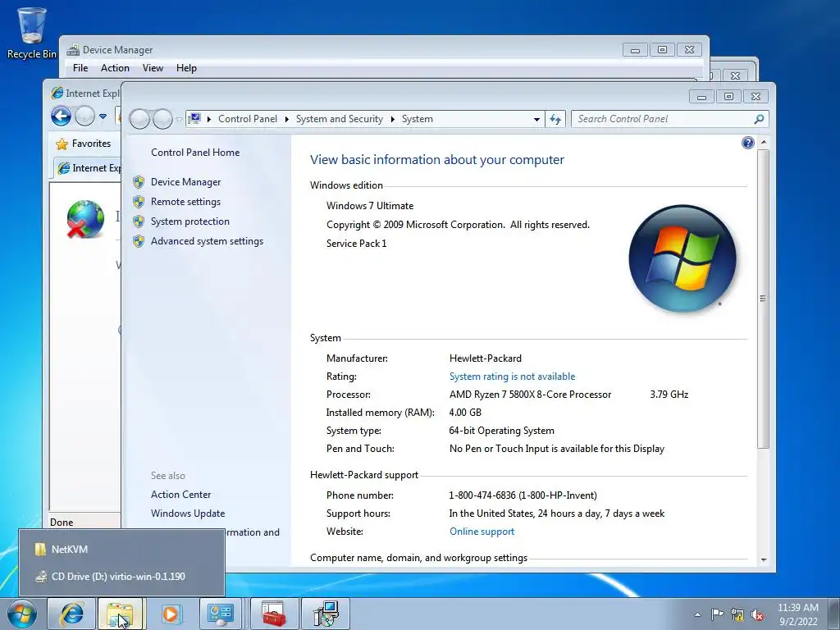Click the Windows logo image
This screenshot has height=630, width=840.
point(682,258)
